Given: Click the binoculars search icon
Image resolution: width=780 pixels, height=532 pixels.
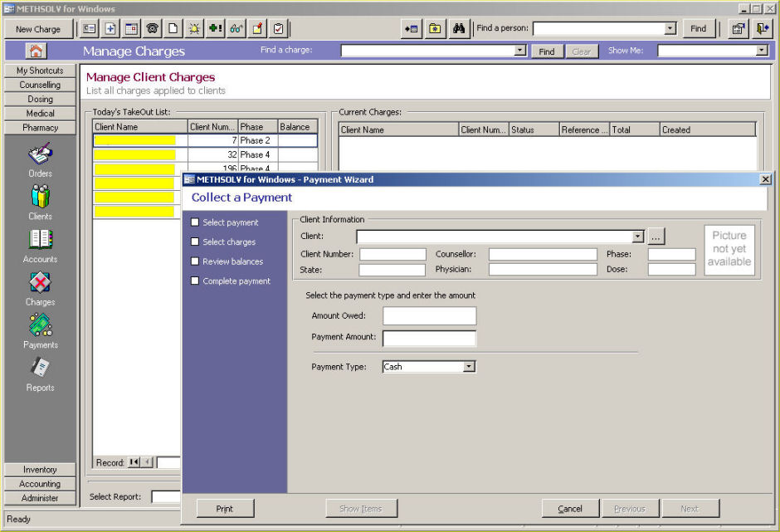Looking at the screenshot, I should click(458, 29).
